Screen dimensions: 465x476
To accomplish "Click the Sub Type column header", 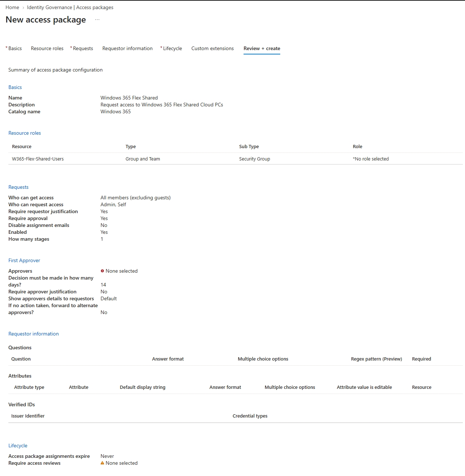I will click(249, 146).
